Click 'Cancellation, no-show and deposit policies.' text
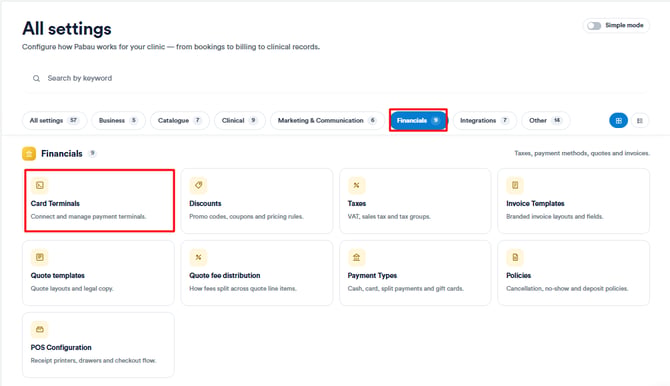670x386 pixels. click(x=567, y=289)
